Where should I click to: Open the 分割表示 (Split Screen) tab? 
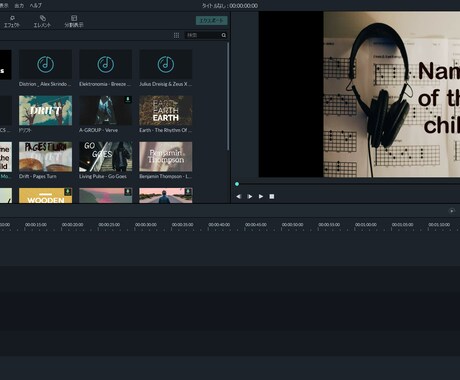(74, 21)
